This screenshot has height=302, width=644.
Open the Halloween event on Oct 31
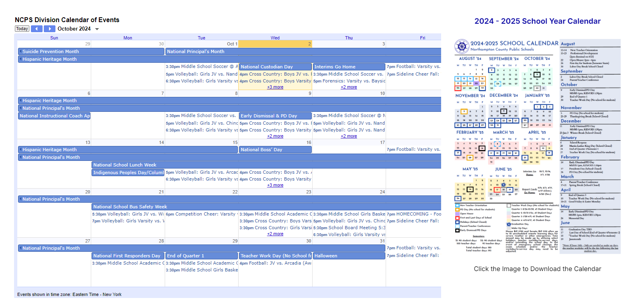[349, 256]
